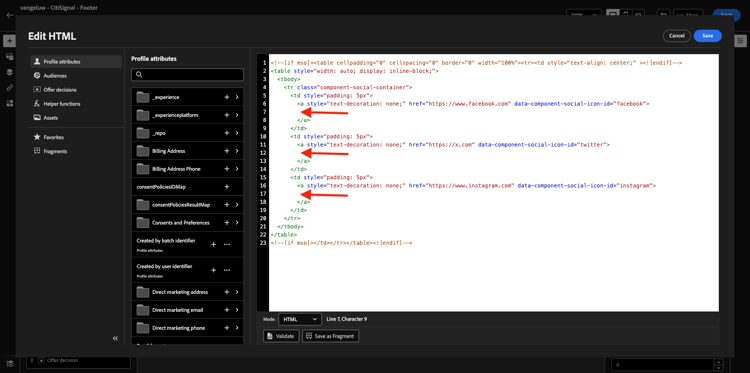Screen dimensions: 750x373
Task: Click the Save as Fragment button
Action: [x=331, y=336]
